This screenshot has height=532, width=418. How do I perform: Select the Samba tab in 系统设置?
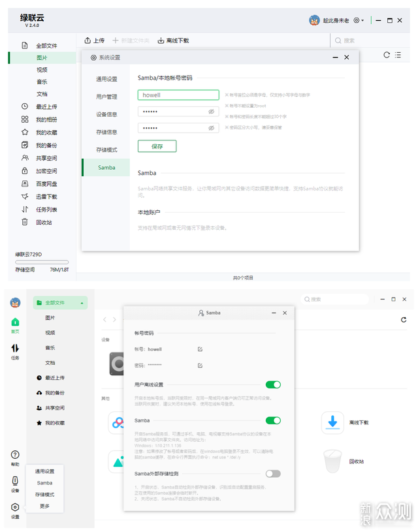click(x=106, y=167)
